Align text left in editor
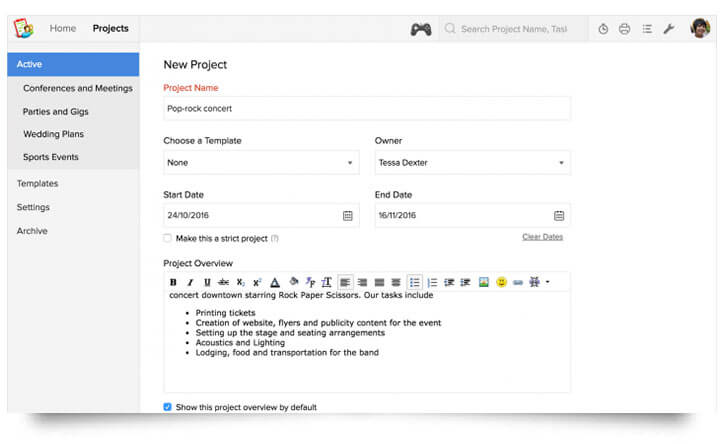This screenshot has height=444, width=725. (x=345, y=282)
